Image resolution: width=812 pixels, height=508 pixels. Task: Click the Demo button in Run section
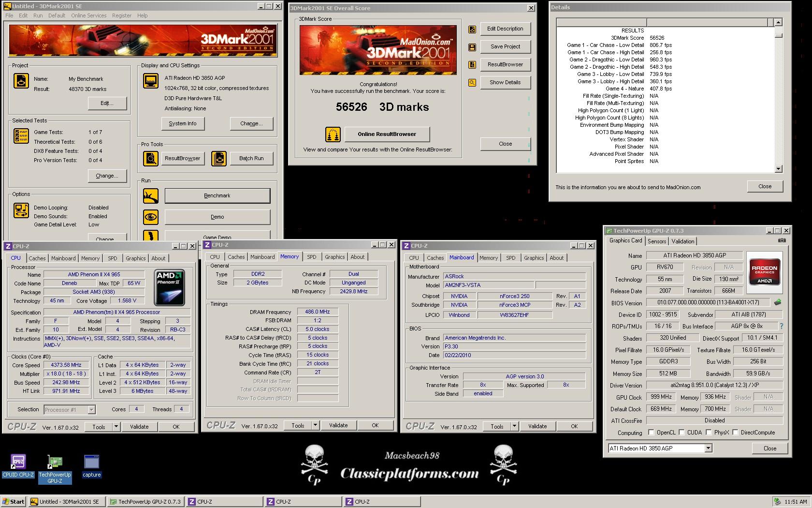click(x=217, y=217)
